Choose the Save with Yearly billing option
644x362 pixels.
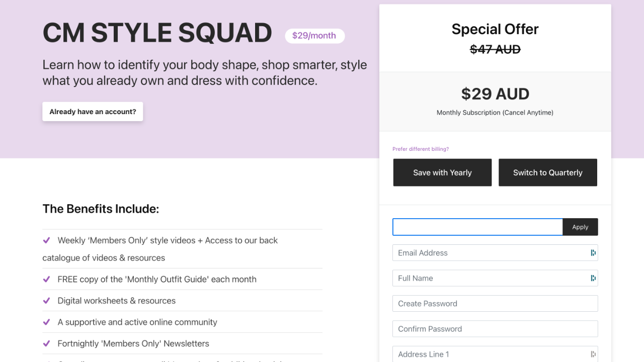(442, 172)
